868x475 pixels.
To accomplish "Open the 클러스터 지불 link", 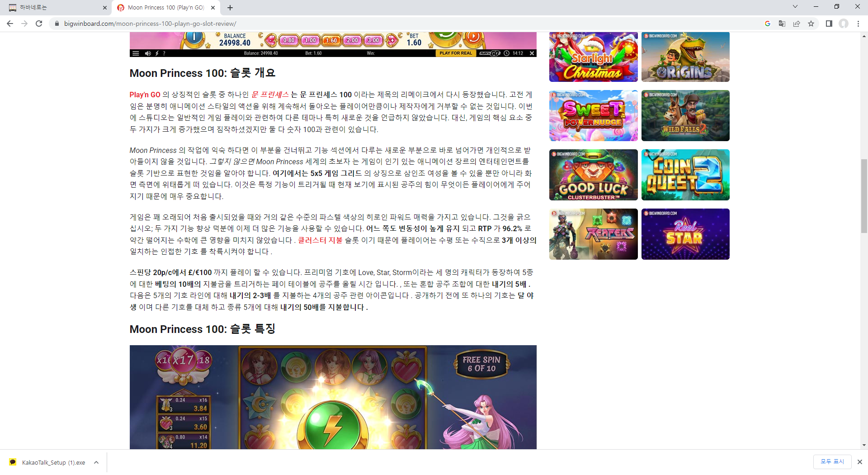I will [320, 240].
